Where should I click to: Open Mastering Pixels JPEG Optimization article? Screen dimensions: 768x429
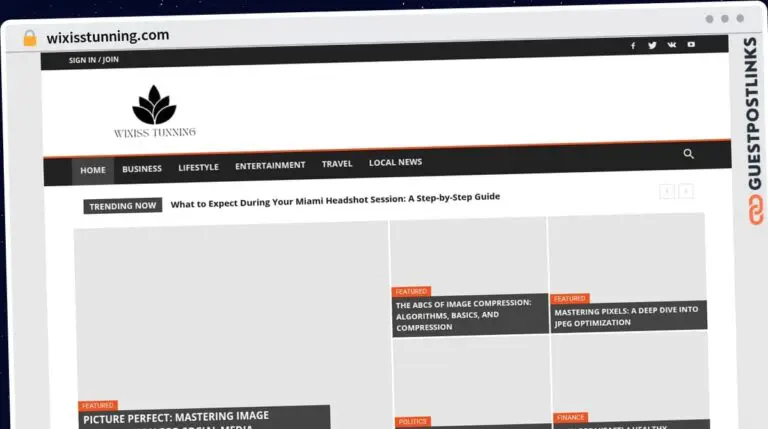coord(626,316)
